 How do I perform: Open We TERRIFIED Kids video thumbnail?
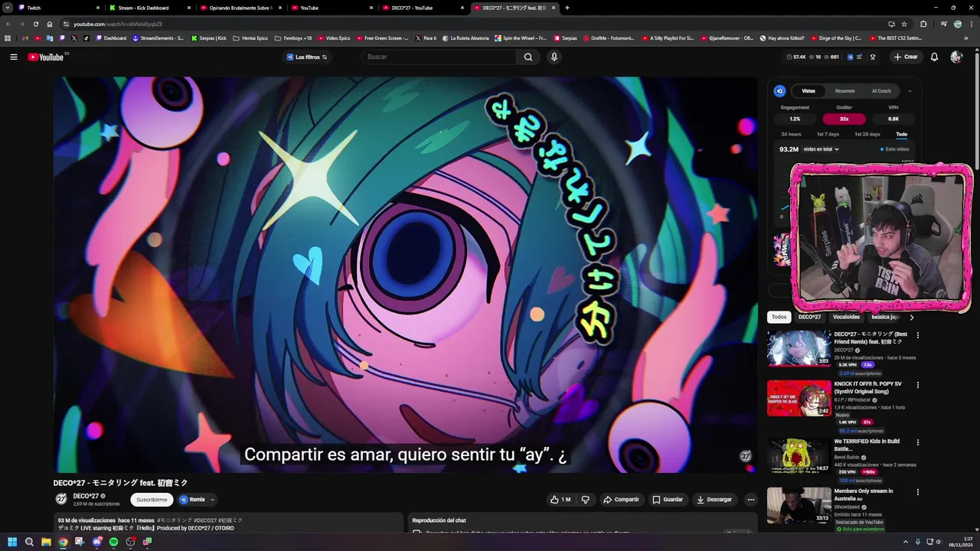tap(799, 455)
